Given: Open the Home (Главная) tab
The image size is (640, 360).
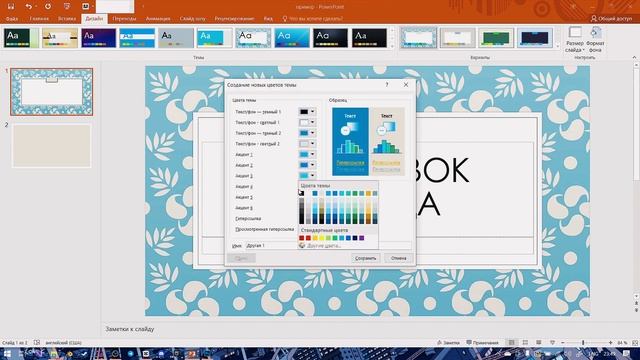Looking at the screenshot, I should tap(39, 19).
